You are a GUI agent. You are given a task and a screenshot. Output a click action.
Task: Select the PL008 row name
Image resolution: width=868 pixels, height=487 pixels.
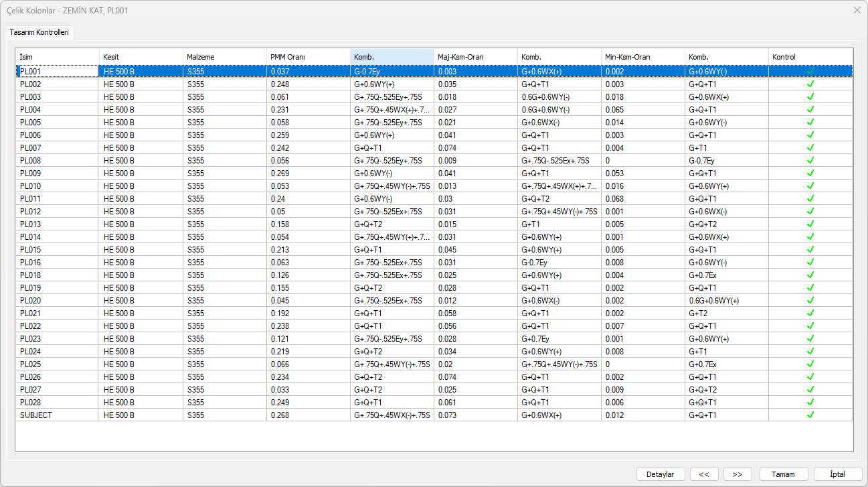tap(57, 160)
